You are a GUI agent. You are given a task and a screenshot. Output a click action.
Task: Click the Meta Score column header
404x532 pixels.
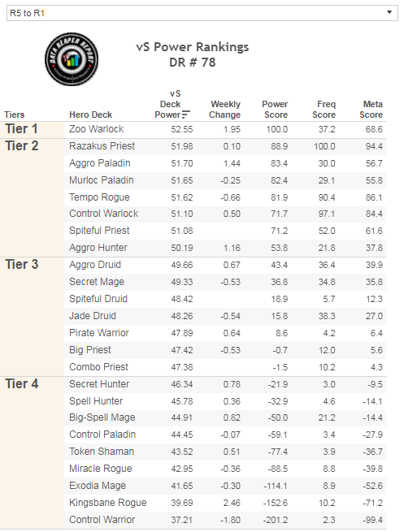tap(371, 110)
